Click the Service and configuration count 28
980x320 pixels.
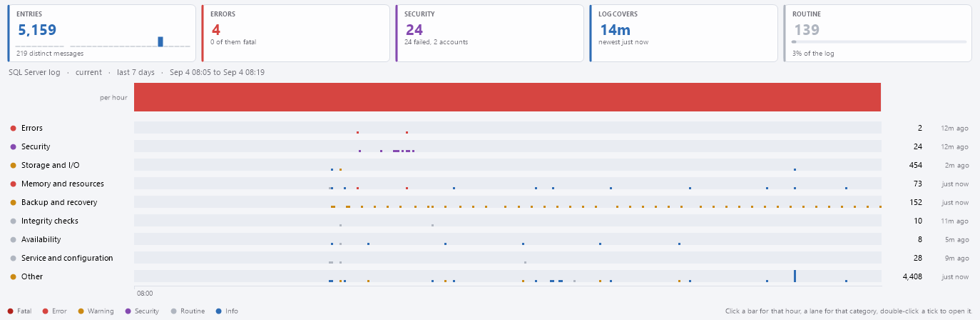[918, 258]
